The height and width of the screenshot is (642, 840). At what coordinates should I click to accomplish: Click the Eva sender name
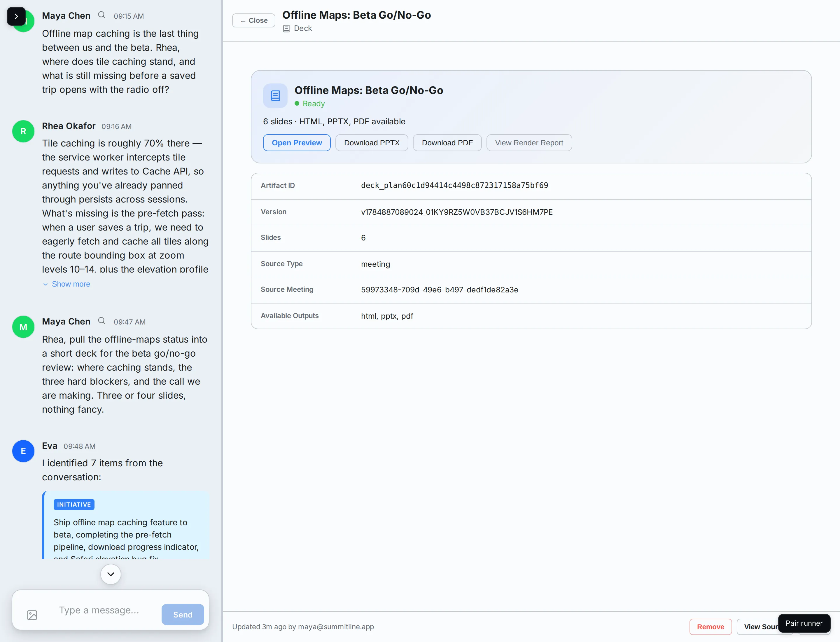(x=50, y=446)
